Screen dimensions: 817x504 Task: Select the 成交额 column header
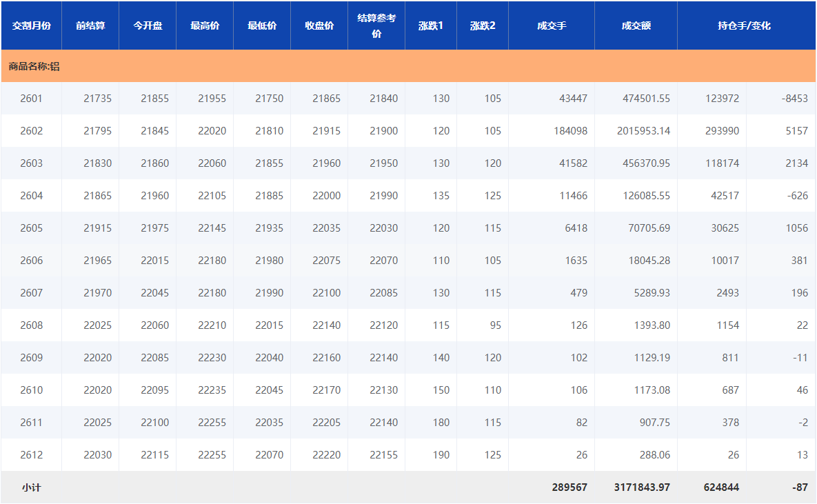pos(636,26)
